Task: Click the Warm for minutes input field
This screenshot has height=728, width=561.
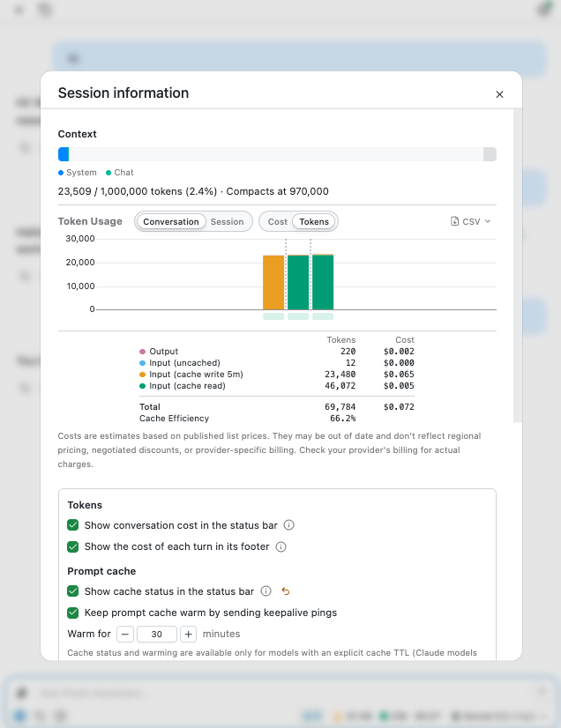Action: pyautogui.click(x=157, y=634)
